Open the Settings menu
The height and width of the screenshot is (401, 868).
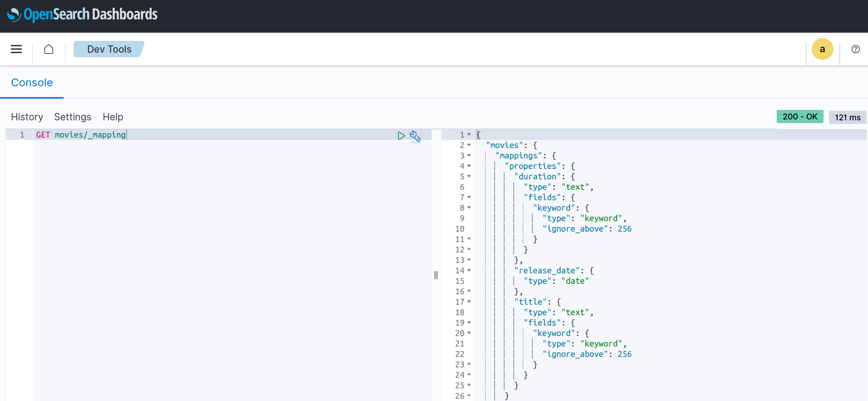73,117
